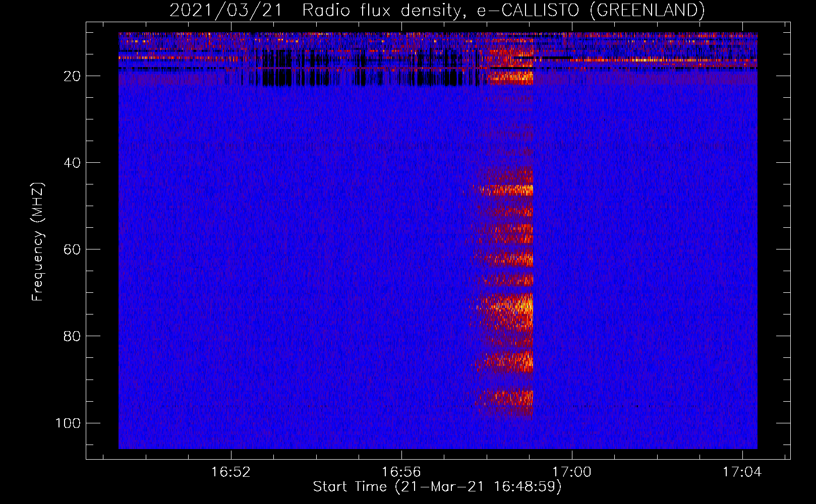Click the 'Start Time (21-Mar-21 16:48:59)' label
816x504 pixels.
[437, 487]
